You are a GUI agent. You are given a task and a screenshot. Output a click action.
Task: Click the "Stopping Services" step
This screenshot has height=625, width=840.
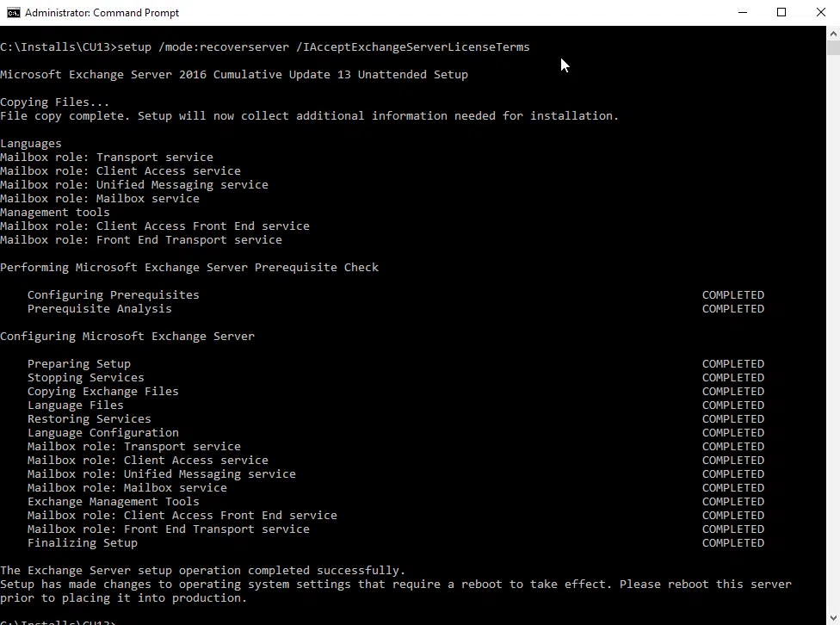click(x=86, y=378)
